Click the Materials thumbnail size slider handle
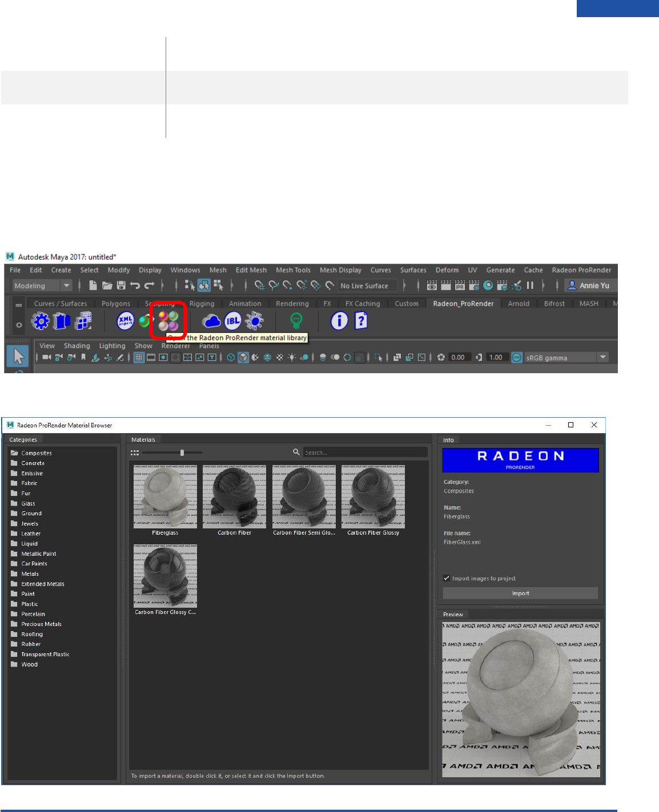This screenshot has height=812, width=659. pyautogui.click(x=182, y=453)
